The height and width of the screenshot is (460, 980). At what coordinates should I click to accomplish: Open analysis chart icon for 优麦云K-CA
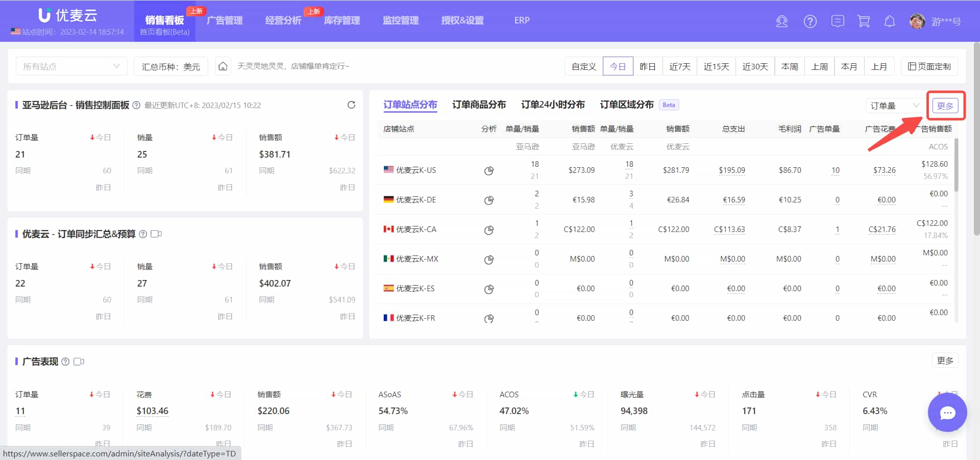489,229
